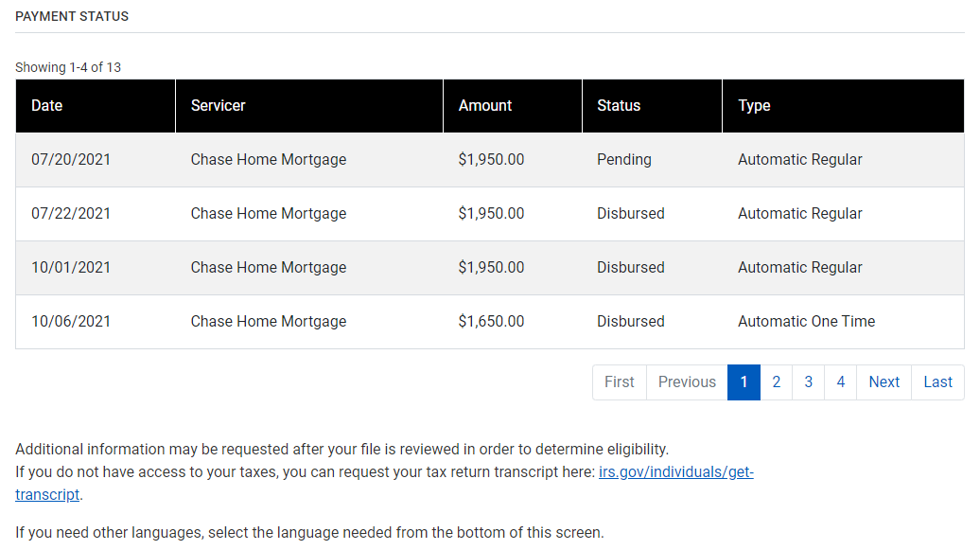Open the irs.gov get-transcript link
980x550 pixels.
675,471
